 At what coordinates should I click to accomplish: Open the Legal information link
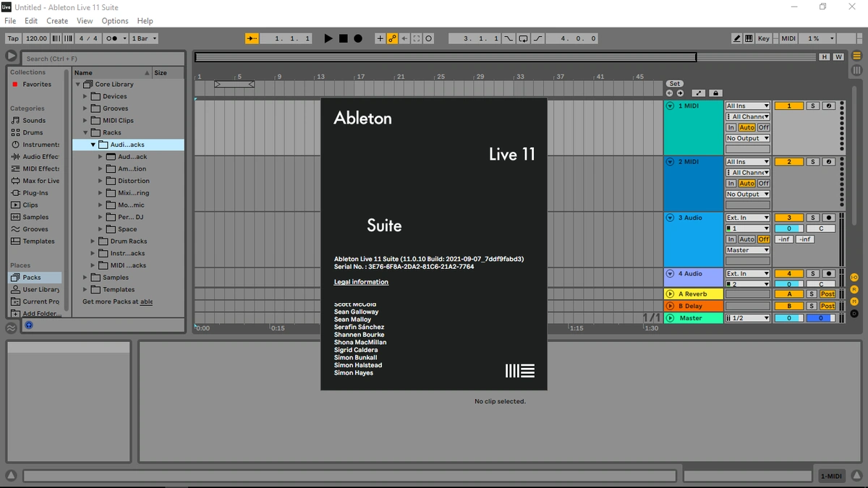click(x=361, y=282)
